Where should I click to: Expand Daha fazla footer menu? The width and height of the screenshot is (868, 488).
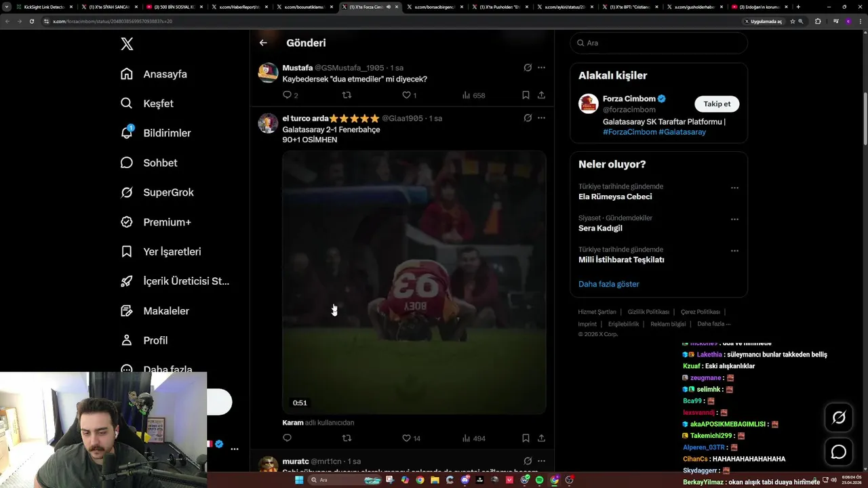click(714, 324)
